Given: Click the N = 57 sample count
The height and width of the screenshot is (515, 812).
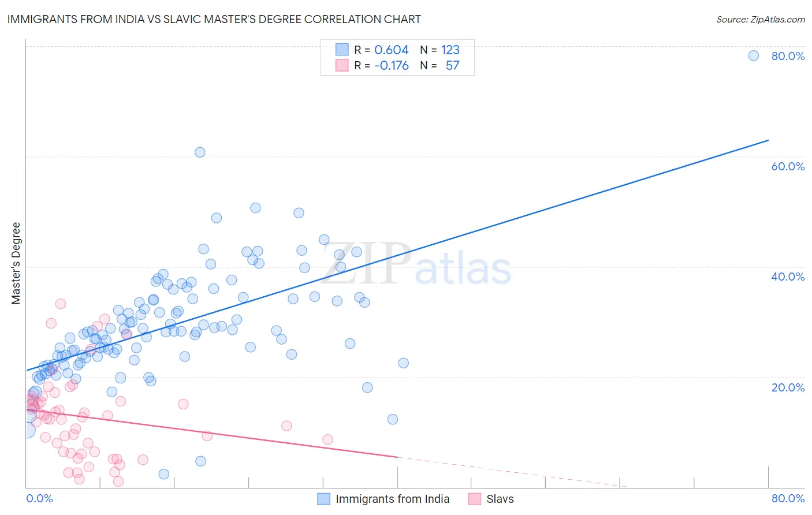Looking at the screenshot, I should 439,65.
